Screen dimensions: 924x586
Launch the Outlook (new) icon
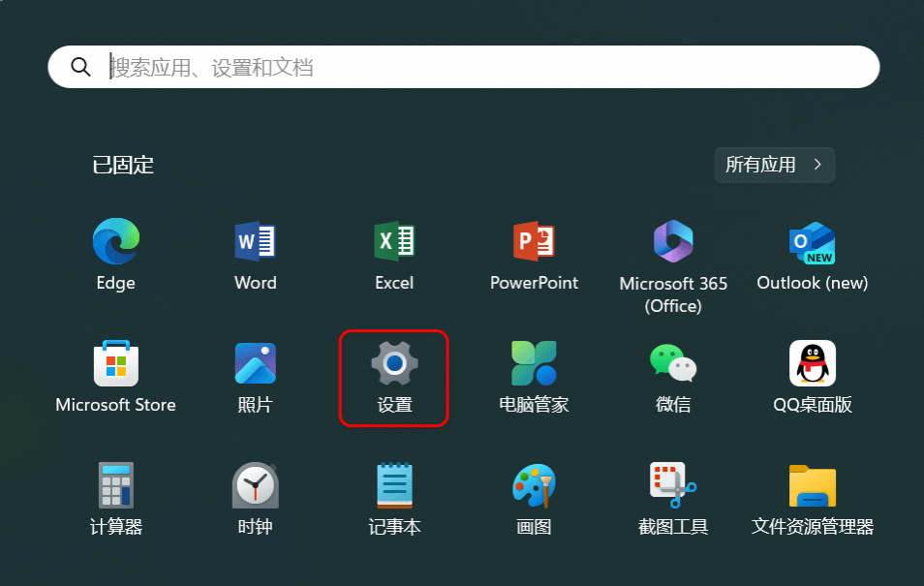(812, 242)
